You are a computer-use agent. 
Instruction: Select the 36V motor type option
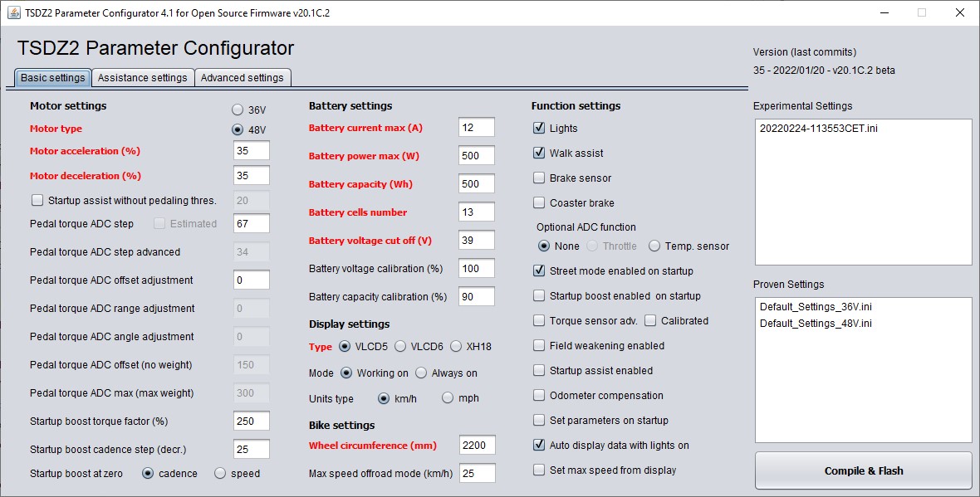pyautogui.click(x=238, y=110)
